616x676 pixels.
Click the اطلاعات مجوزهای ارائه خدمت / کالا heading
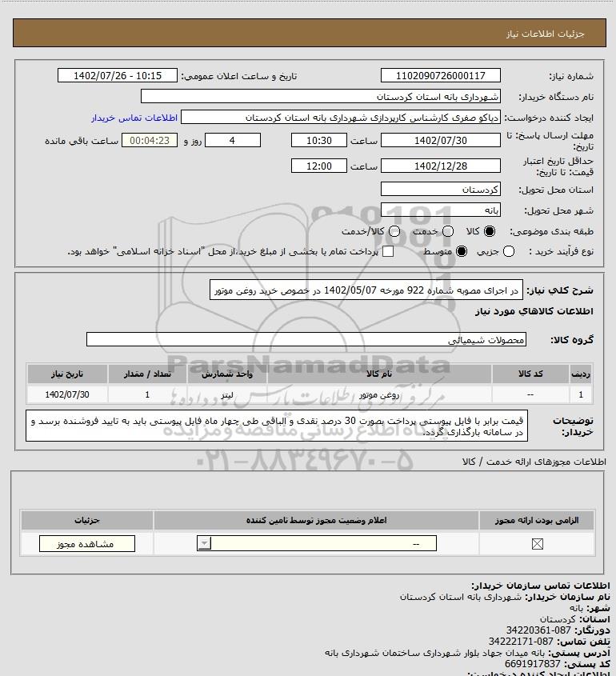(x=534, y=462)
